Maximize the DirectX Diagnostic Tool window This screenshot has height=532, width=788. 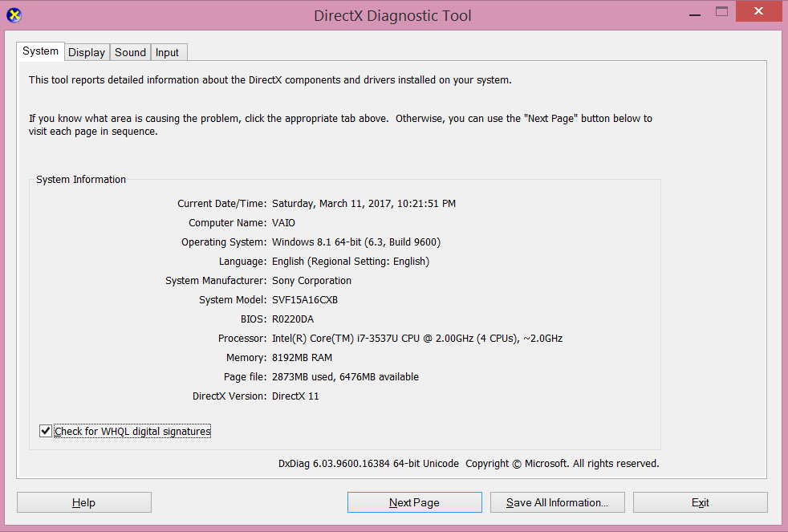coord(721,12)
